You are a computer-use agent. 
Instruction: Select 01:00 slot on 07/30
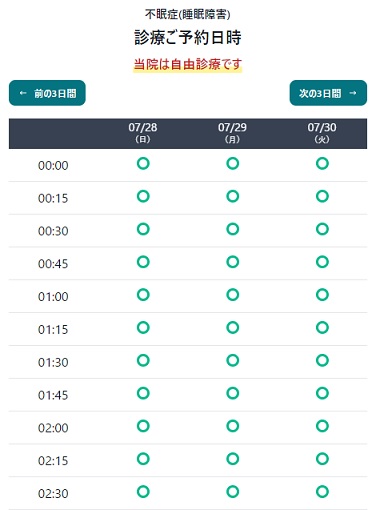pos(322,295)
